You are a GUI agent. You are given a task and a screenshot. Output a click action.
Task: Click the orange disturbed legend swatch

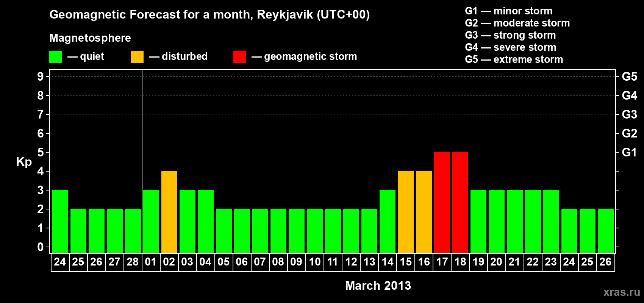(138, 57)
